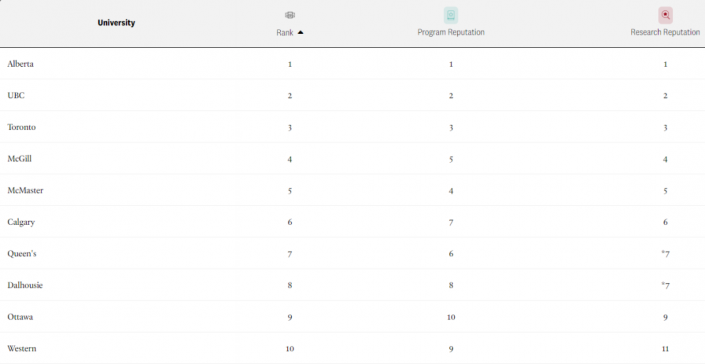Choose Calgary in the list
This screenshot has width=705, height=364.
pyautogui.click(x=21, y=222)
